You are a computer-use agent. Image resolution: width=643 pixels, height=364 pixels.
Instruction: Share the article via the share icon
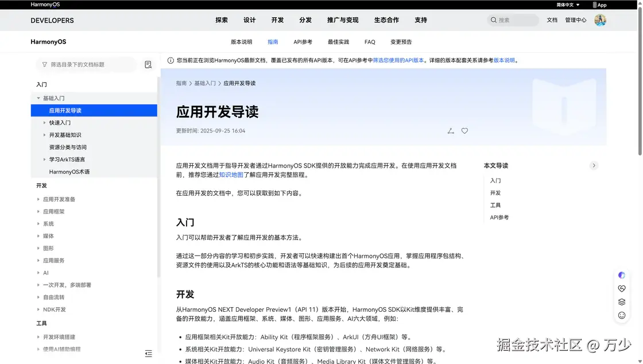coord(450,131)
